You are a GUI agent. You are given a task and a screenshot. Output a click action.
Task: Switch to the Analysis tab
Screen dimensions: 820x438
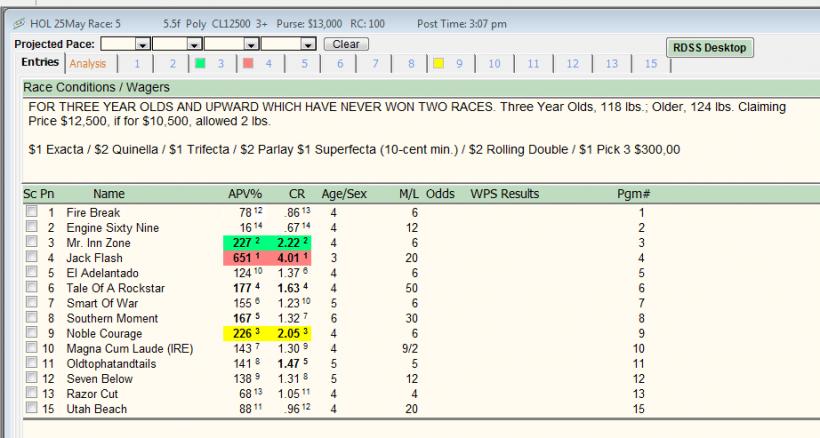click(88, 64)
